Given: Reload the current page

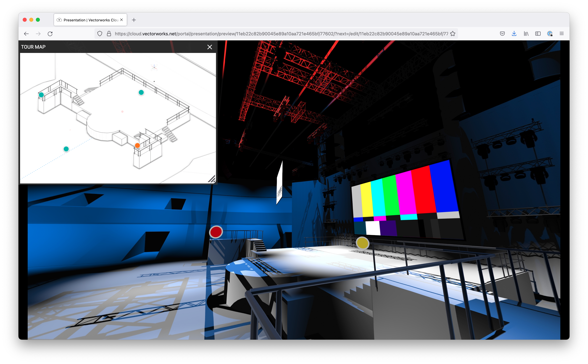Looking at the screenshot, I should tap(50, 34).
